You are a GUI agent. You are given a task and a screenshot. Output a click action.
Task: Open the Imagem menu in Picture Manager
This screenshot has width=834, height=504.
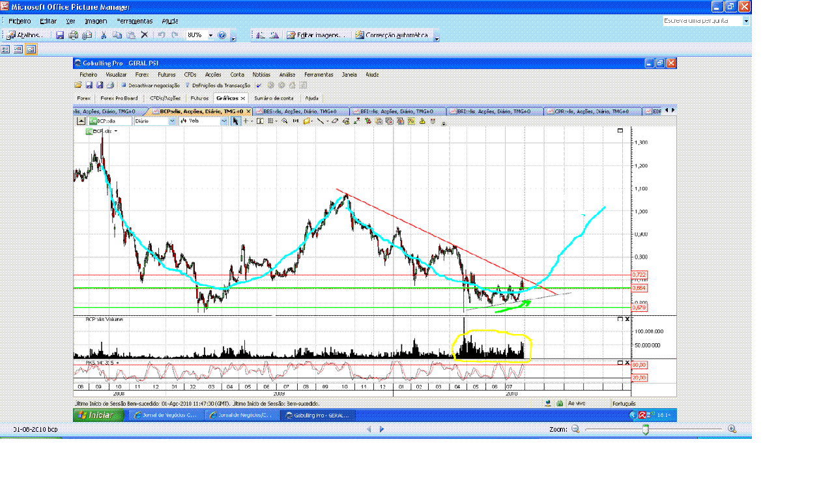pyautogui.click(x=96, y=21)
